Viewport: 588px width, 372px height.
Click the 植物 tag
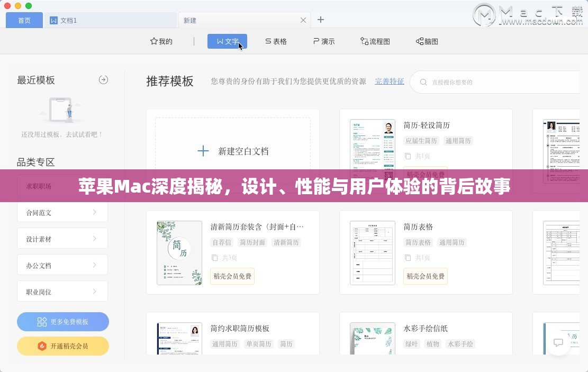click(x=432, y=344)
